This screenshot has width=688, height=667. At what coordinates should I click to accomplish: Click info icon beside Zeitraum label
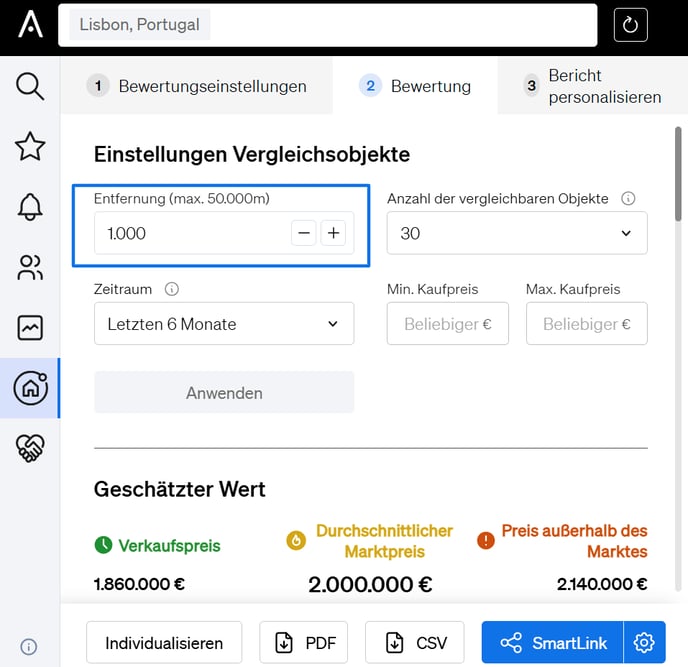(171, 289)
